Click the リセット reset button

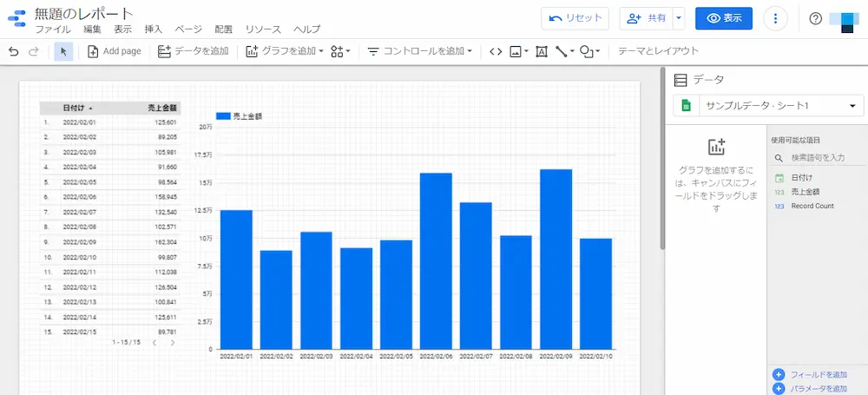(x=575, y=18)
